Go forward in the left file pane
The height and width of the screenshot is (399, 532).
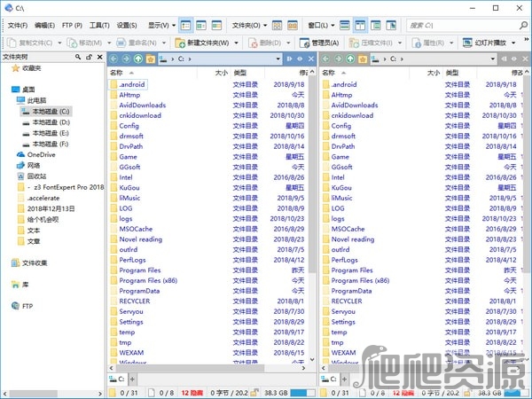coord(126,59)
